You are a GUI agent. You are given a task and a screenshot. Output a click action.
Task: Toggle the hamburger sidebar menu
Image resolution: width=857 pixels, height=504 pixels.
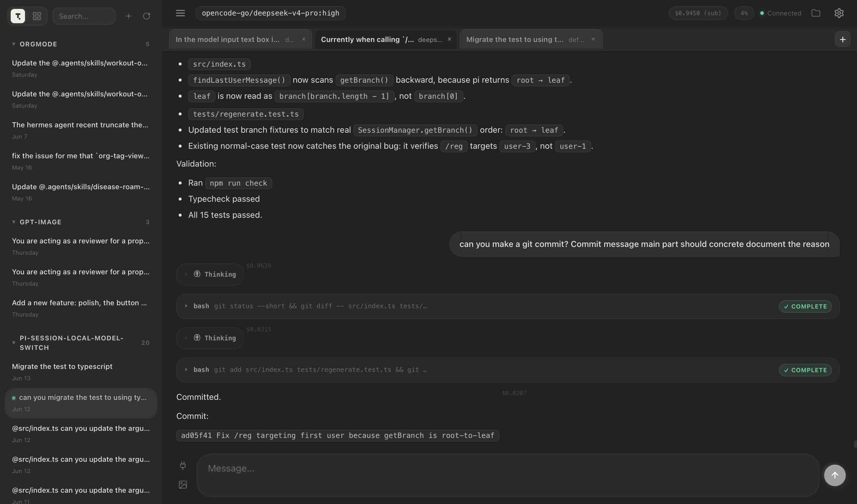click(x=180, y=13)
